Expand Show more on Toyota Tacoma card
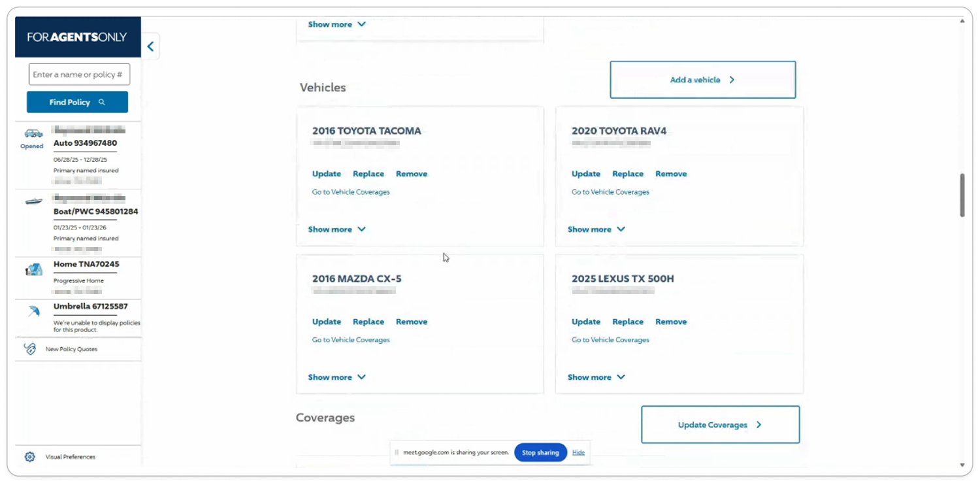Image resolution: width=980 pixels, height=485 pixels. 336,229
